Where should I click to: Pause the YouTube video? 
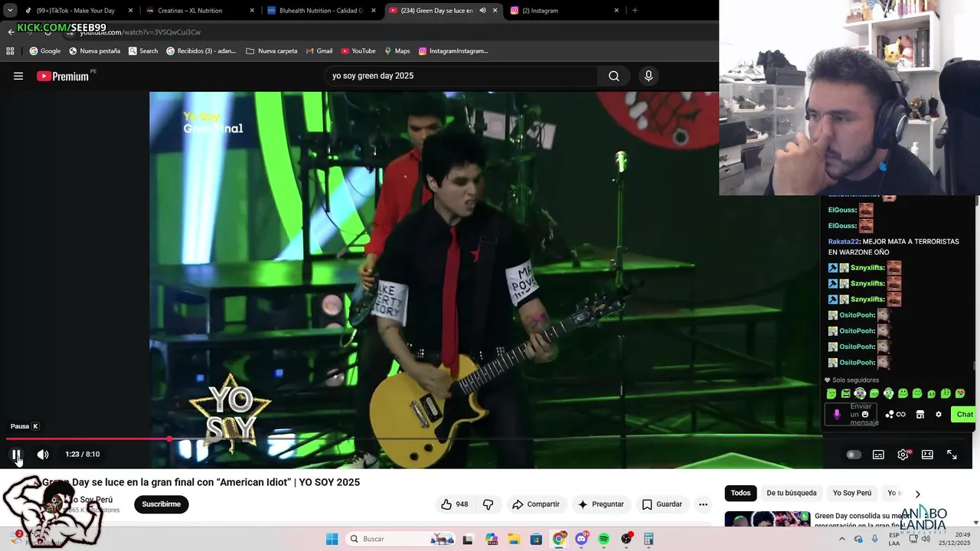16,455
